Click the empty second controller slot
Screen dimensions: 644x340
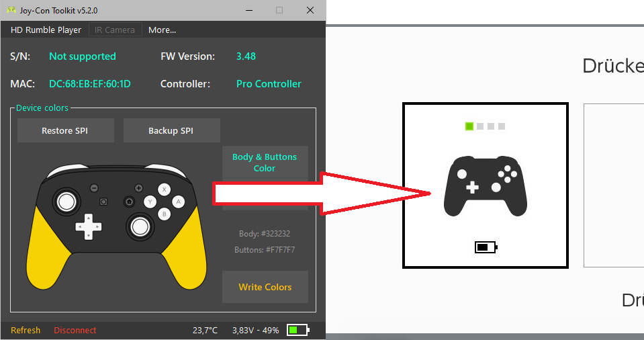click(614, 185)
